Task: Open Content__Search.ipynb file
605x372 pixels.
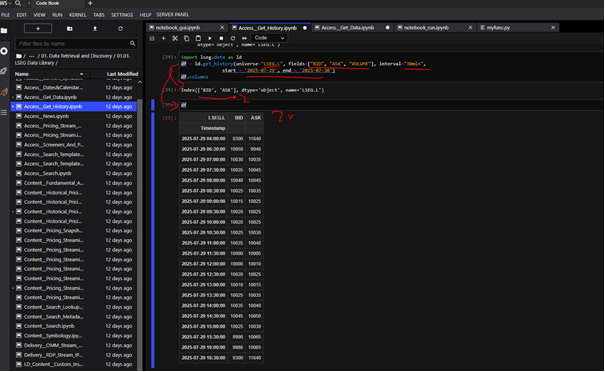Action: pos(73,326)
